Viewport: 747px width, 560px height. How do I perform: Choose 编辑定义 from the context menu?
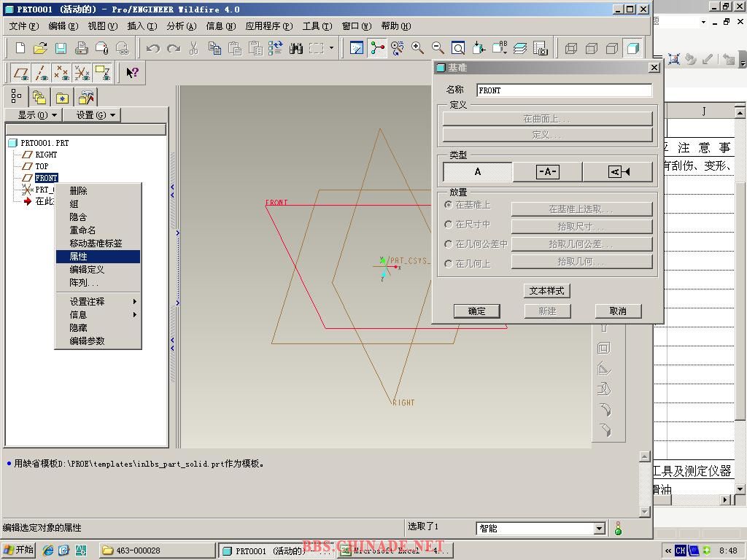[x=98, y=270]
